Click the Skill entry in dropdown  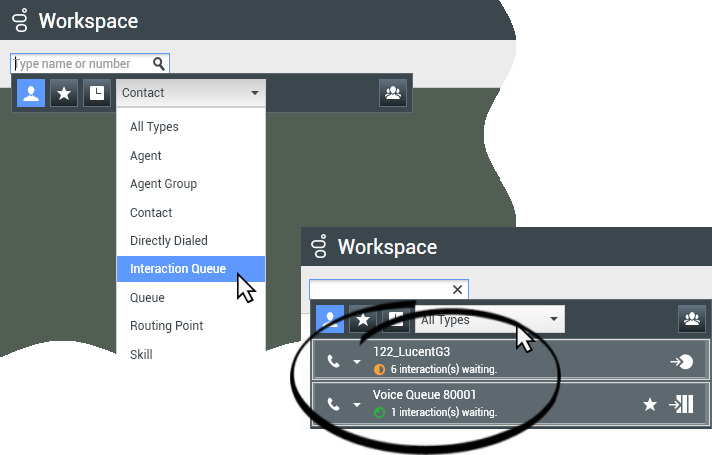[x=141, y=354]
